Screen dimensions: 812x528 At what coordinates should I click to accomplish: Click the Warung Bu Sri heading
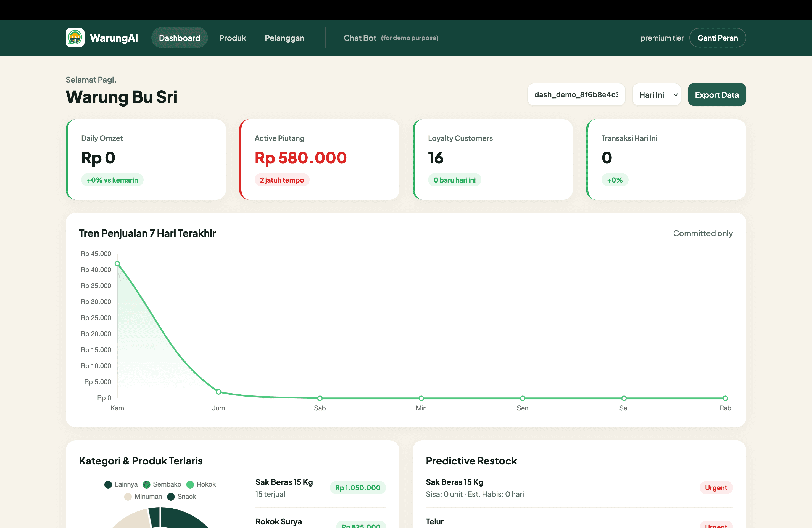click(122, 97)
